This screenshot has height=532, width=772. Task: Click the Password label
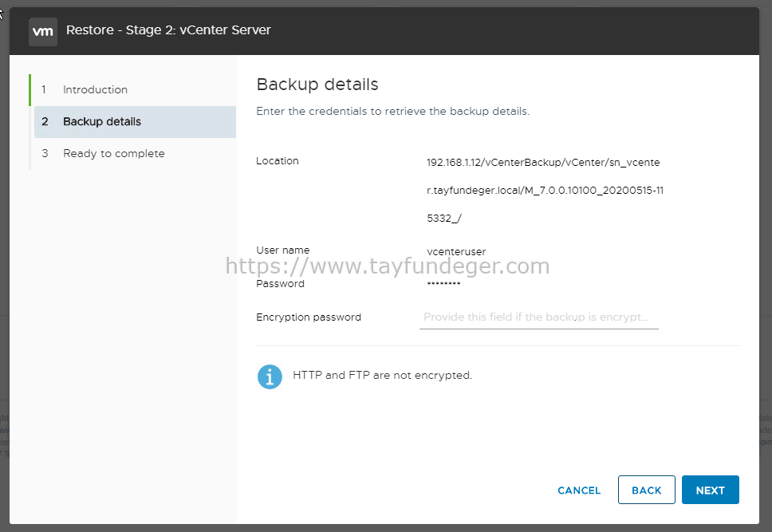280,284
